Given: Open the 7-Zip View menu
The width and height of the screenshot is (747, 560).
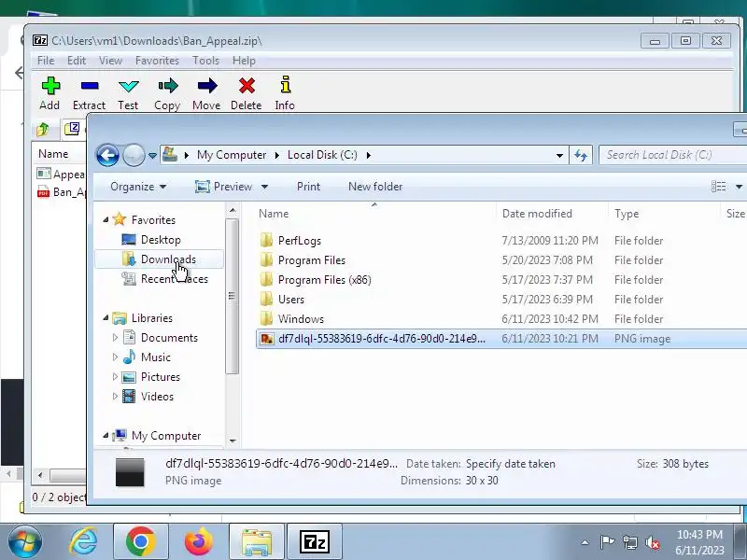Looking at the screenshot, I should 110,61.
